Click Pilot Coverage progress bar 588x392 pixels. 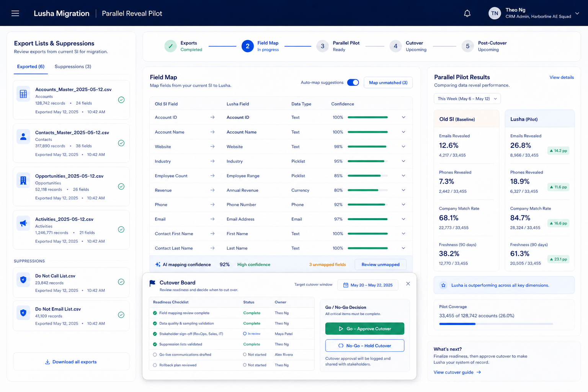click(x=496, y=324)
